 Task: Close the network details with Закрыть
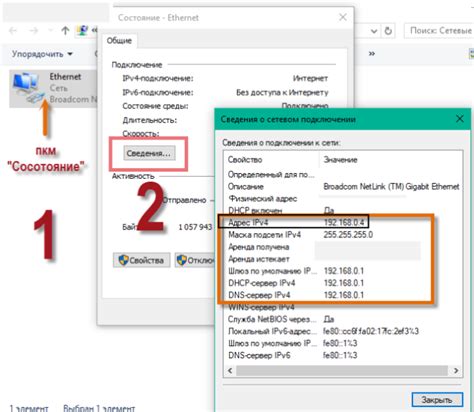437,400
